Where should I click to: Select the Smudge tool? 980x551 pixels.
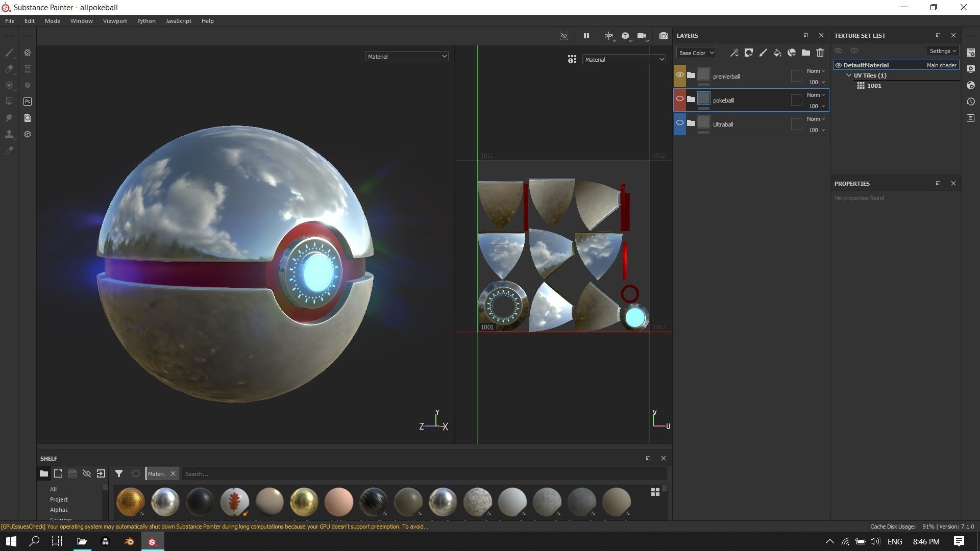pyautogui.click(x=9, y=118)
